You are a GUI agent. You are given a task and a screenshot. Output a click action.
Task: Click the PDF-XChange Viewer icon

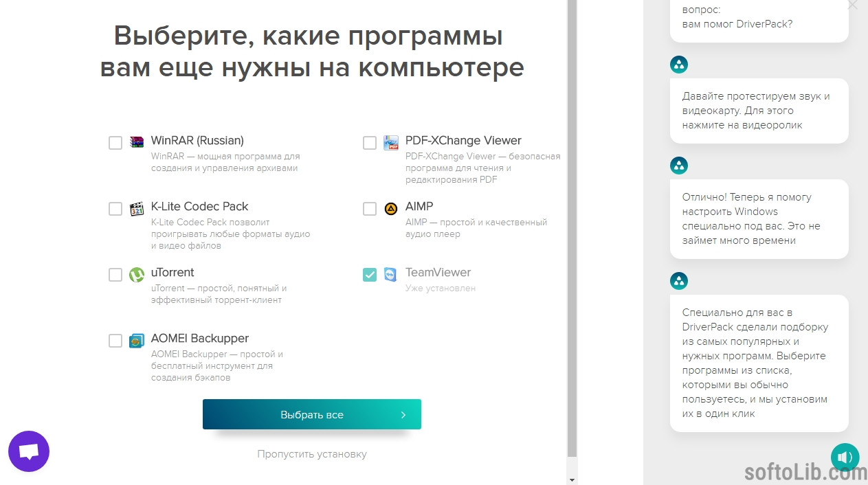point(391,142)
